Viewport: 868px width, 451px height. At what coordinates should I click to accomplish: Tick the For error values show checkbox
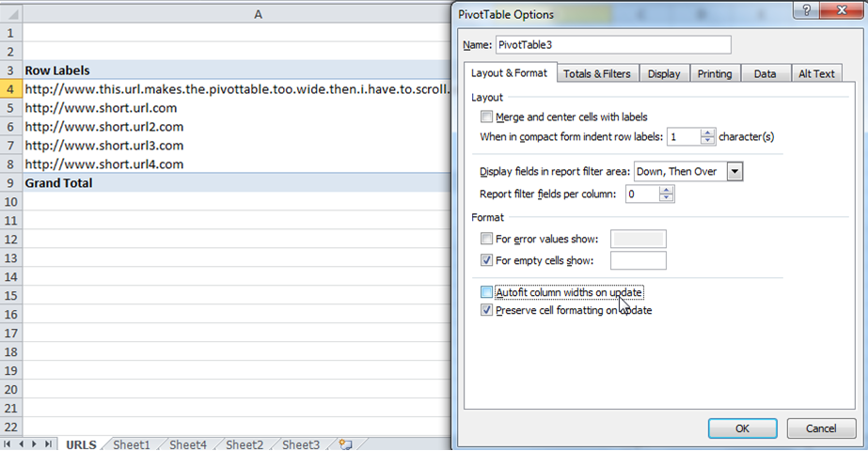coord(486,239)
